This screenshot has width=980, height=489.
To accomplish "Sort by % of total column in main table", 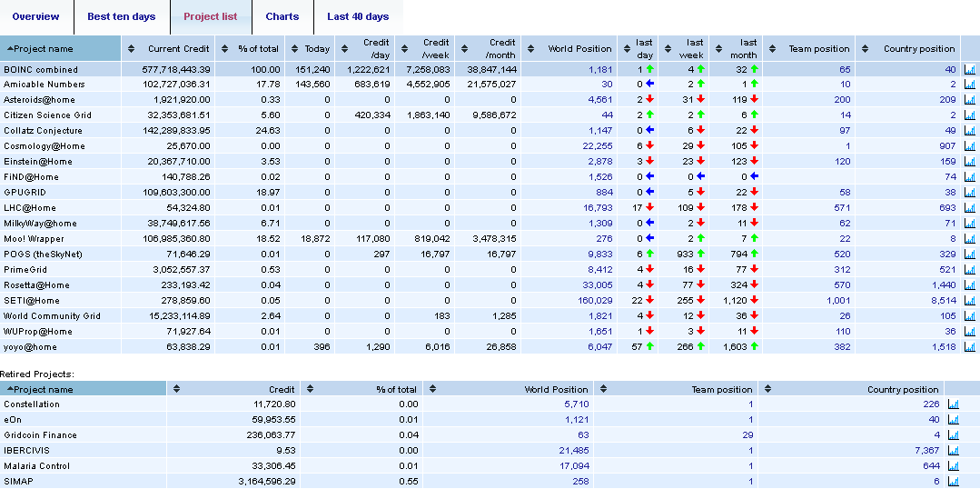I will [250, 49].
